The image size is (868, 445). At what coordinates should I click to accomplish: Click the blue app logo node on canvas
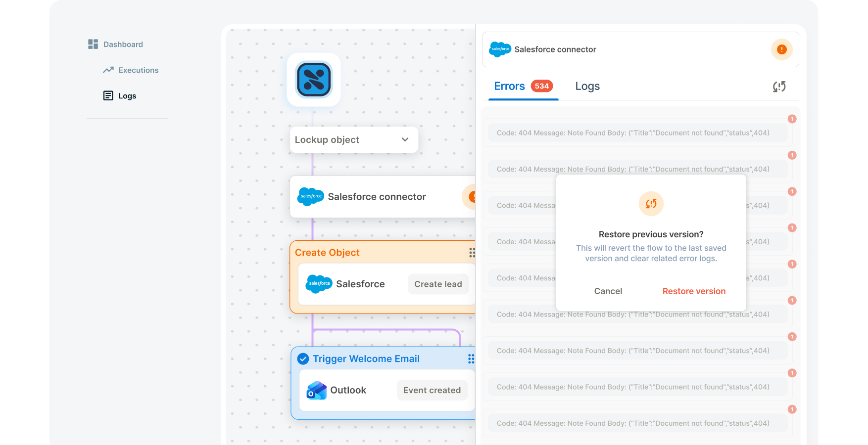314,80
